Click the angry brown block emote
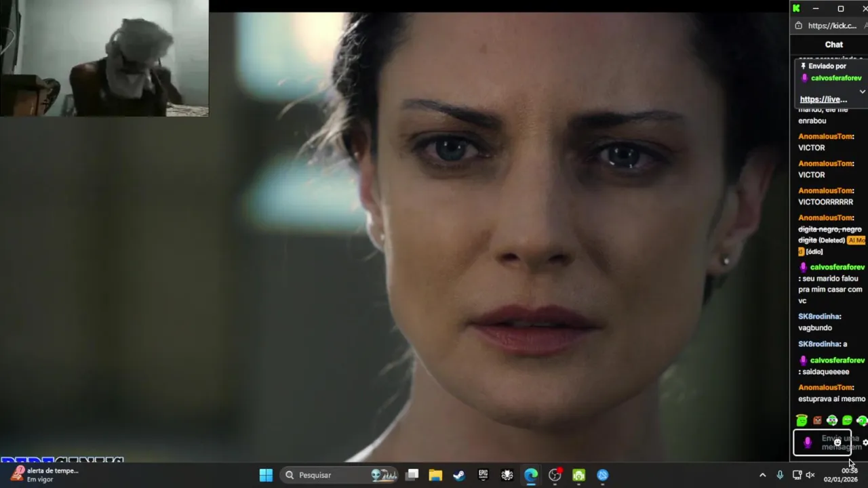Viewport: 868px width, 488px height. pyautogui.click(x=817, y=421)
